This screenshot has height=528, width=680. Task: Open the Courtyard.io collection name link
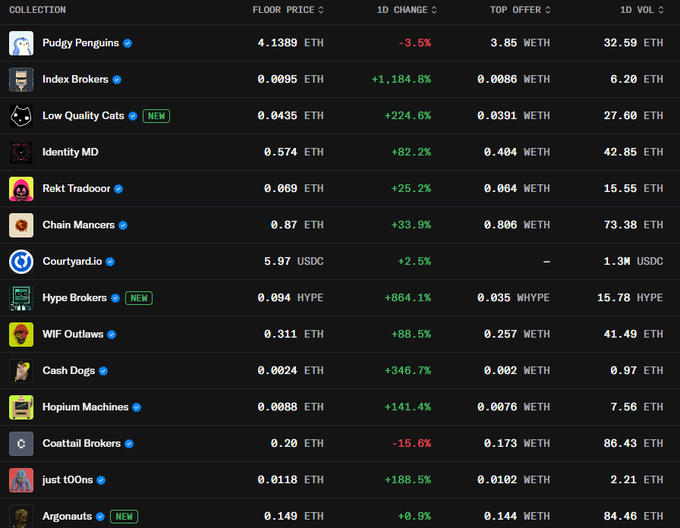(x=72, y=261)
